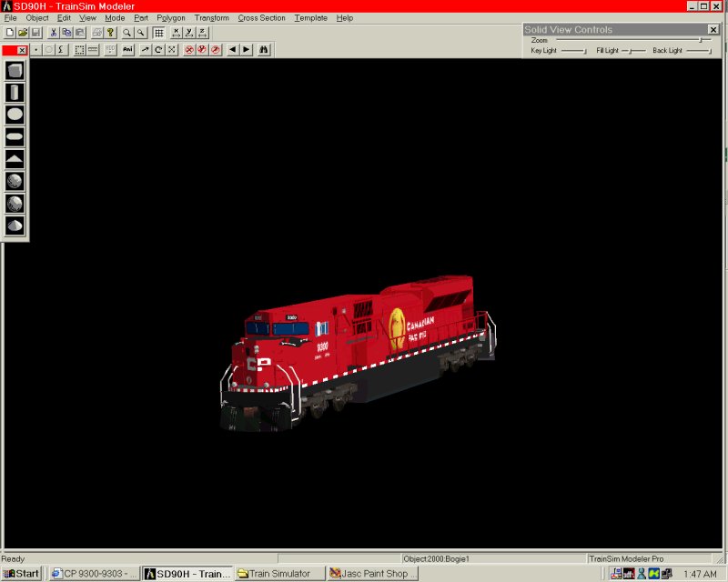Pick the flat circle primitive in palette

(15, 115)
